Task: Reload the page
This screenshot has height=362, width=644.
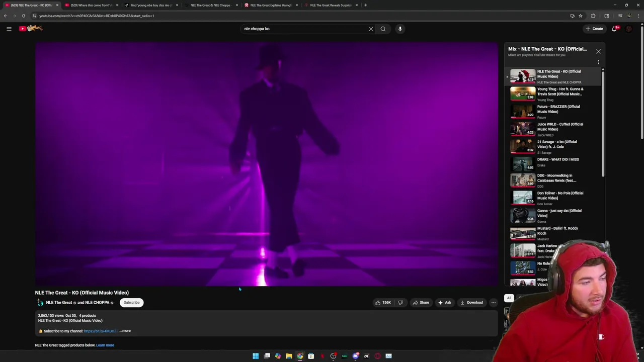Action: 23,16
